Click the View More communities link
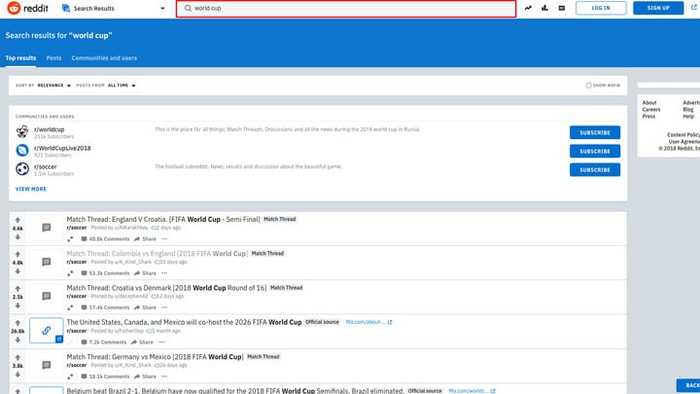 [31, 189]
